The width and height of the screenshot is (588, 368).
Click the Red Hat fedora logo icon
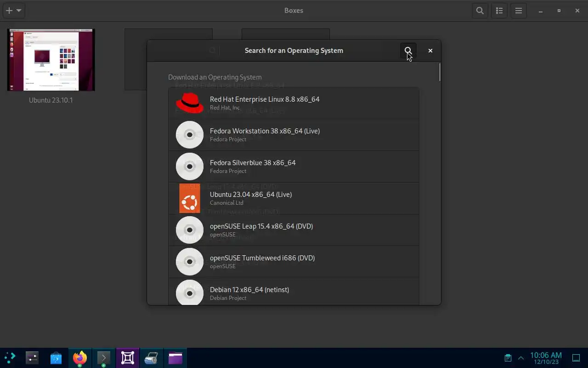coord(190,103)
